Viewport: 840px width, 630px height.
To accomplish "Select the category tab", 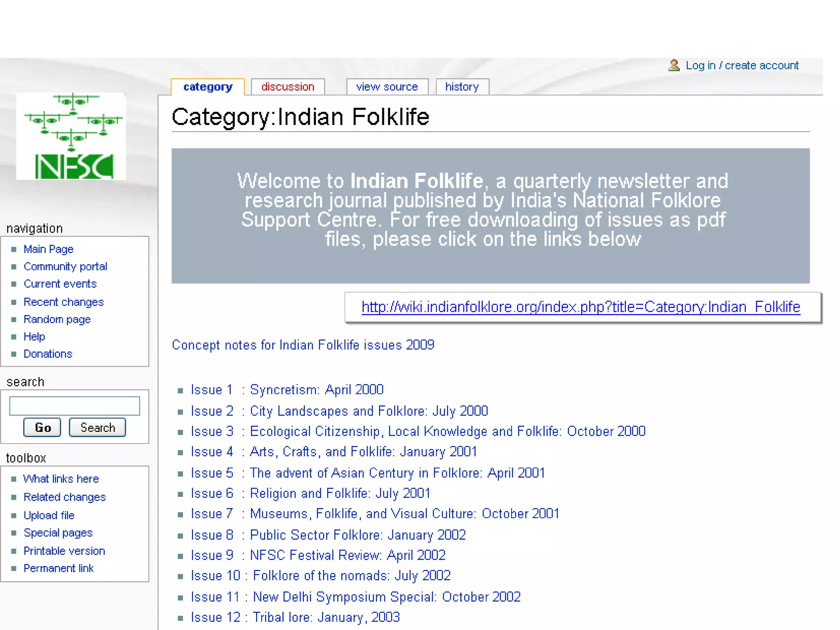I will (208, 87).
